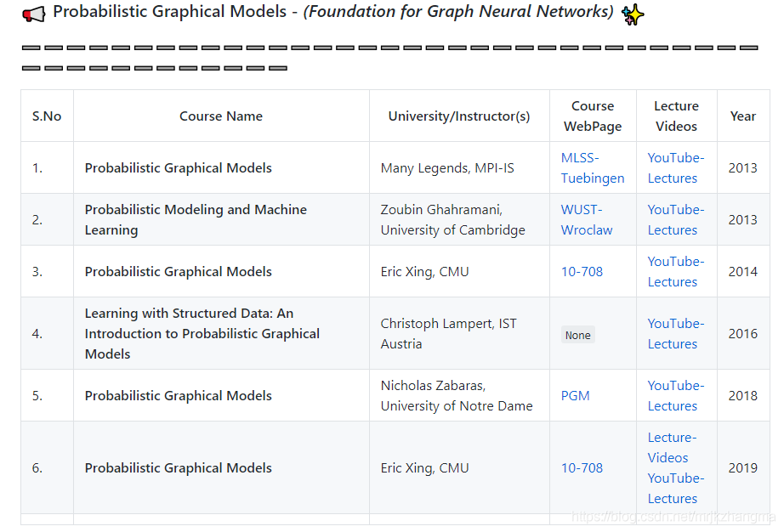Click the megaphone emoji icon

[34, 14]
